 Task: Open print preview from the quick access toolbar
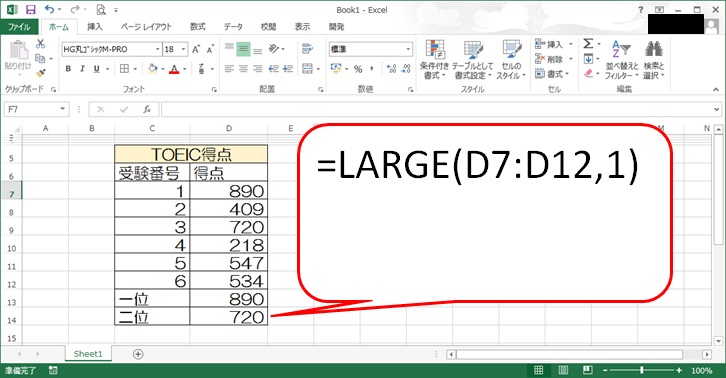pyautogui.click(x=100, y=9)
